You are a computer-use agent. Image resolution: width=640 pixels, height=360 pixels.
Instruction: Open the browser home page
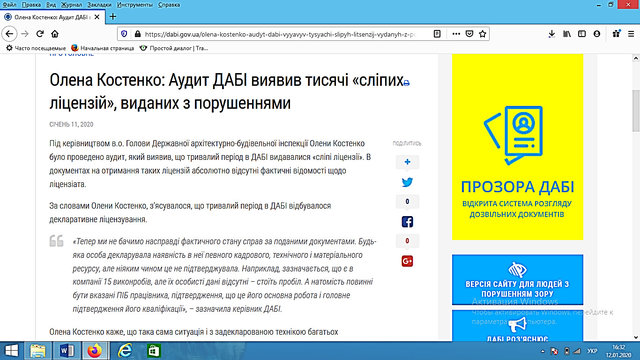[55, 34]
